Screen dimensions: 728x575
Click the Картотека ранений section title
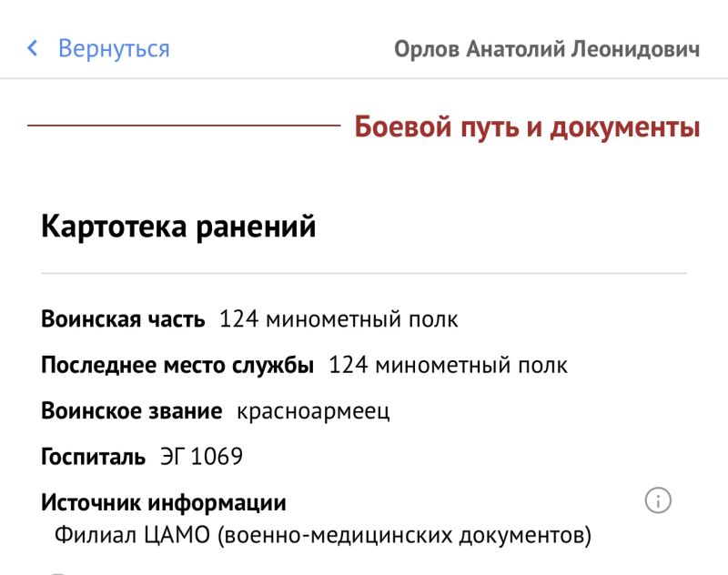pos(178,227)
